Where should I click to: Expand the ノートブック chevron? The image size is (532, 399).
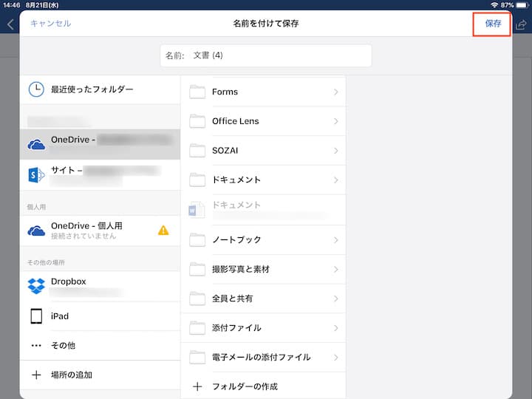coord(335,240)
